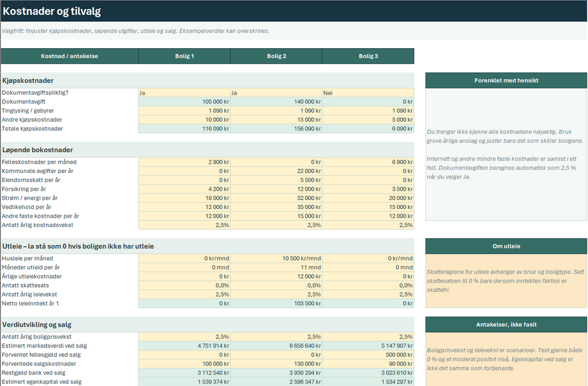The width and height of the screenshot is (588, 386).
Task: Select Antatt årlig kostnadsvekst cell for Bolig 1
Action: coord(184,225)
